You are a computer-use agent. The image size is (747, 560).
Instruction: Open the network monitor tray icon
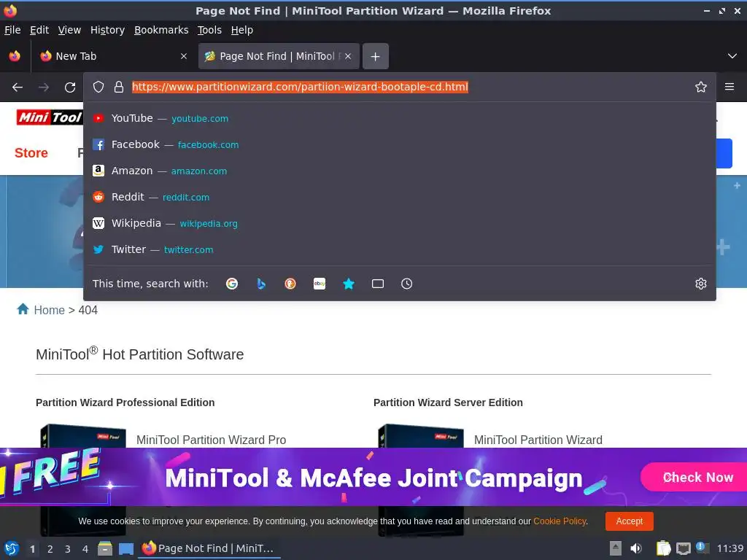click(683, 548)
